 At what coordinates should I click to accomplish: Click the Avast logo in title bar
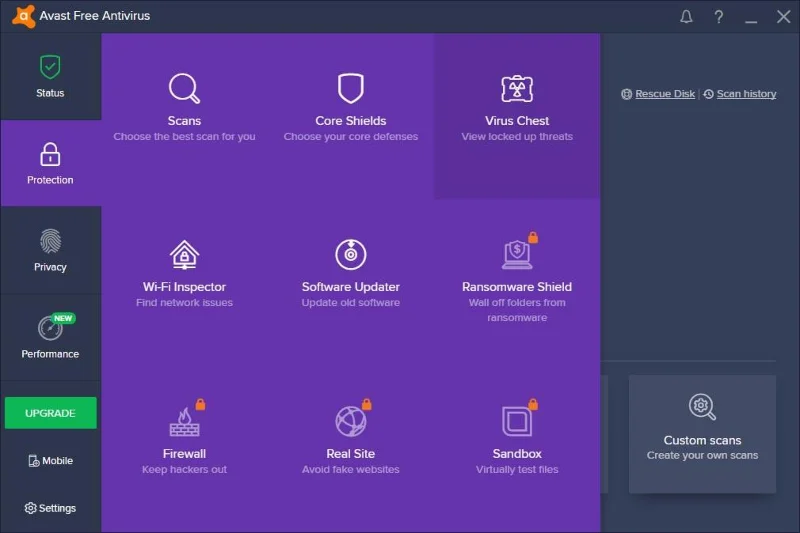(x=23, y=16)
